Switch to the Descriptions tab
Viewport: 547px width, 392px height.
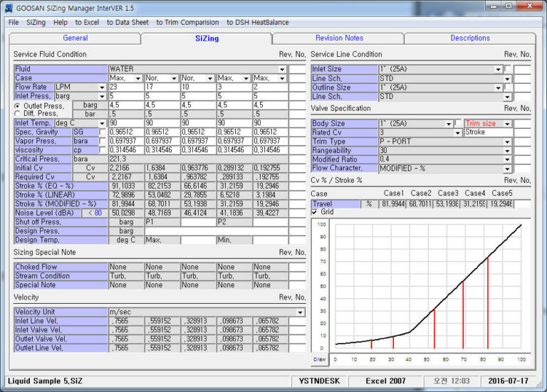[x=470, y=38]
